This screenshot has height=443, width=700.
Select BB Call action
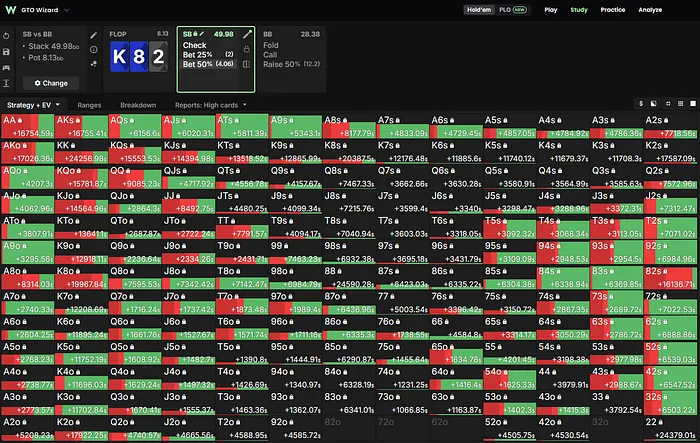click(x=270, y=54)
